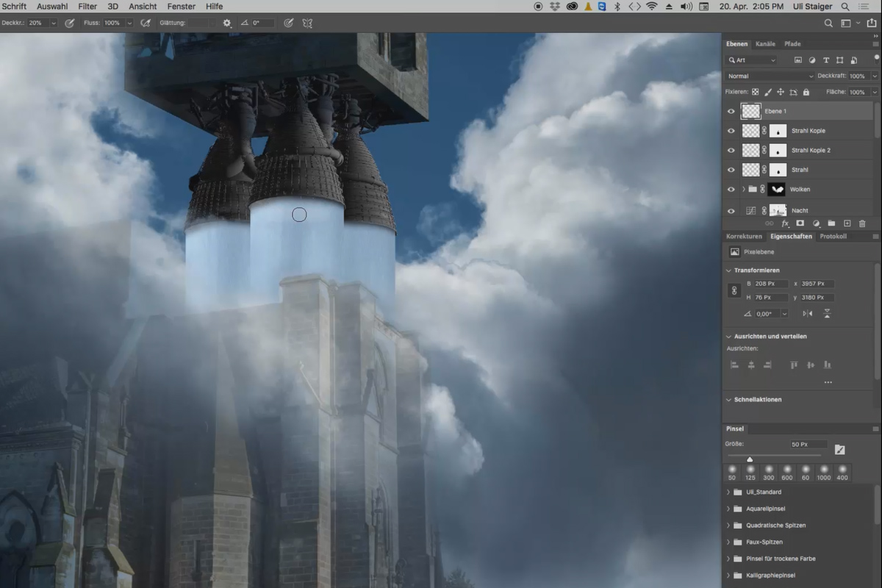Hide the Strahl Kopie layer

click(x=731, y=131)
